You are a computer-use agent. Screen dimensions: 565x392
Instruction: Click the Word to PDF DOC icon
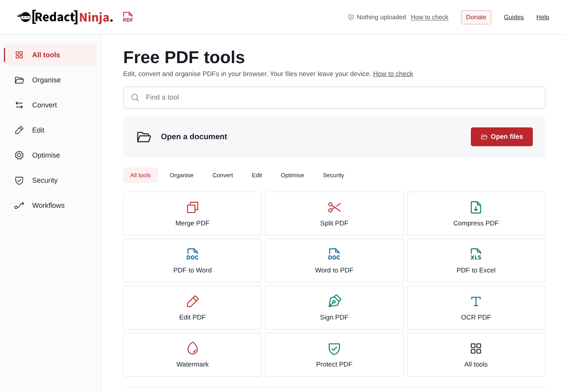point(334,254)
